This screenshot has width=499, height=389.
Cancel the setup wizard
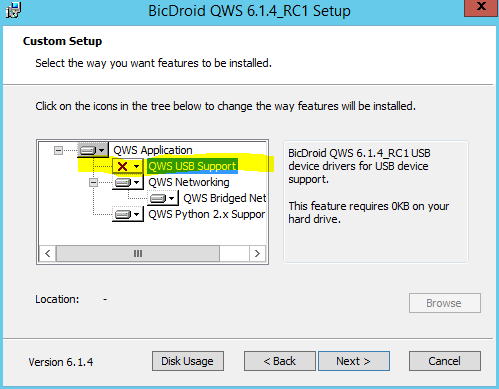pos(445,361)
